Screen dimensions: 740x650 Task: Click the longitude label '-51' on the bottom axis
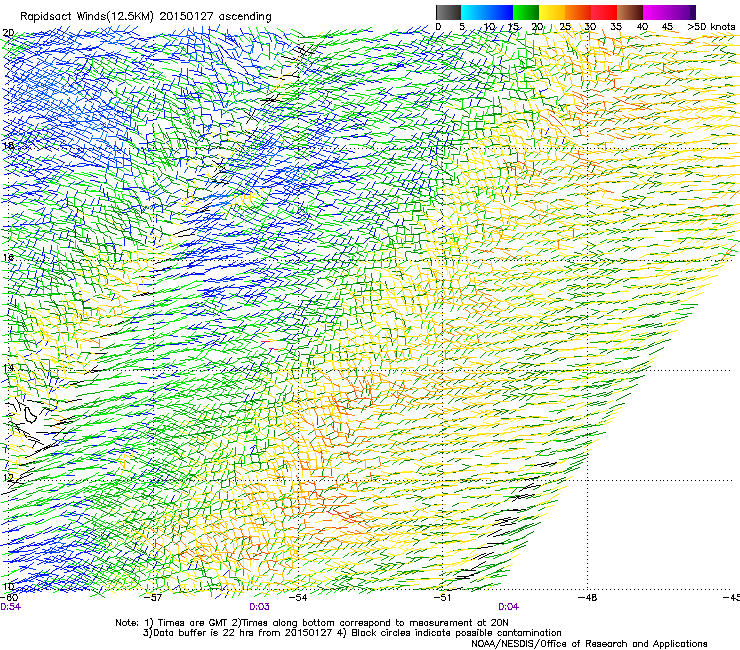point(442,598)
